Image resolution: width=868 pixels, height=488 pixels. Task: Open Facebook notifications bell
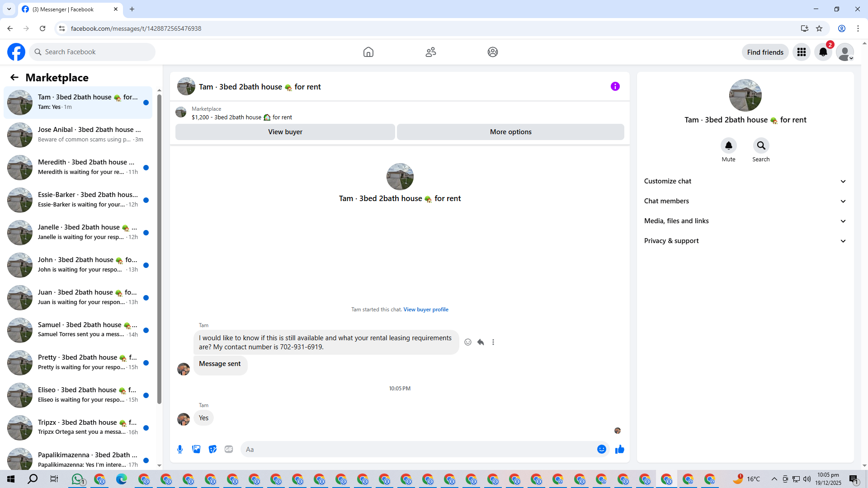click(x=823, y=52)
